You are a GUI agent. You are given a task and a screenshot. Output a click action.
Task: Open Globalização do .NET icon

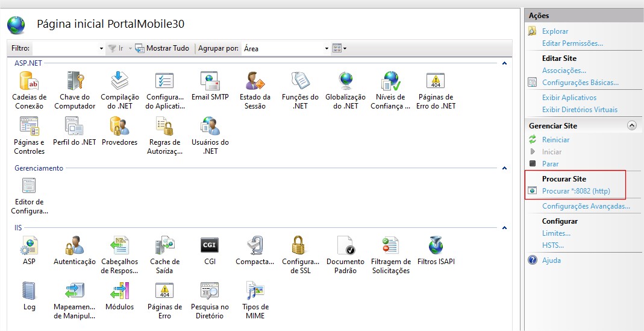click(x=345, y=90)
